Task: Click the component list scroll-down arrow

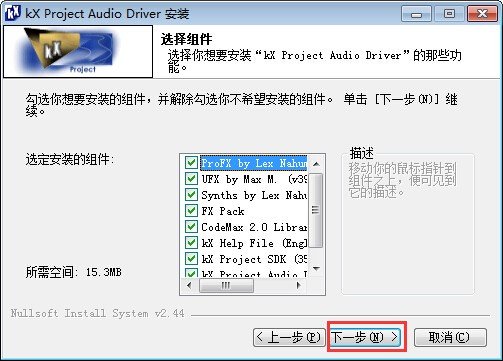Action: pos(316,268)
